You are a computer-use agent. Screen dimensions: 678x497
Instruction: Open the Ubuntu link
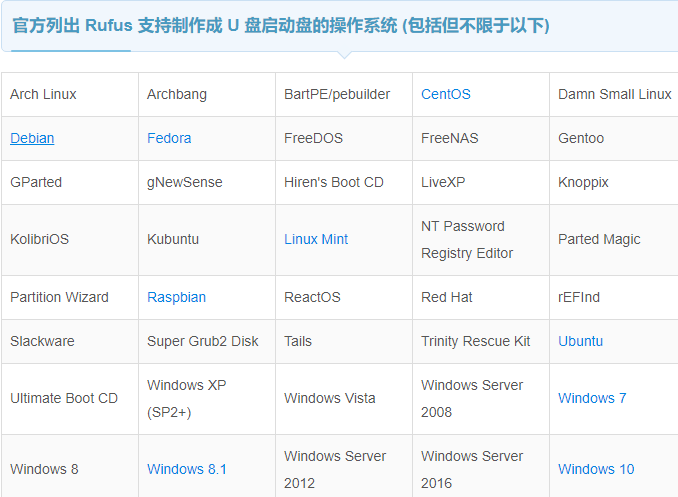coord(580,341)
